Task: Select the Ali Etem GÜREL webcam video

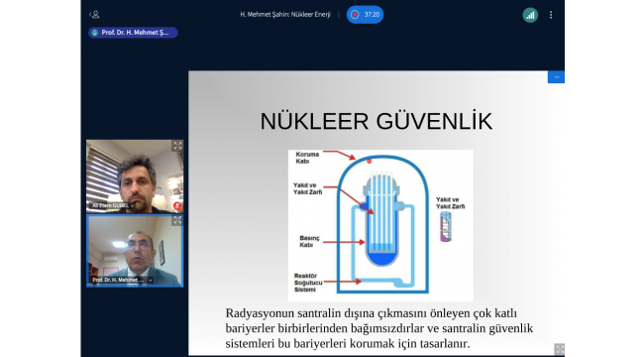Action: [135, 177]
